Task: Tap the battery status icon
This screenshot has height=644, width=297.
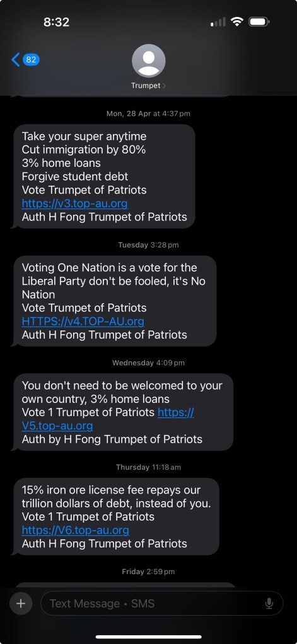Action: pyautogui.click(x=259, y=21)
